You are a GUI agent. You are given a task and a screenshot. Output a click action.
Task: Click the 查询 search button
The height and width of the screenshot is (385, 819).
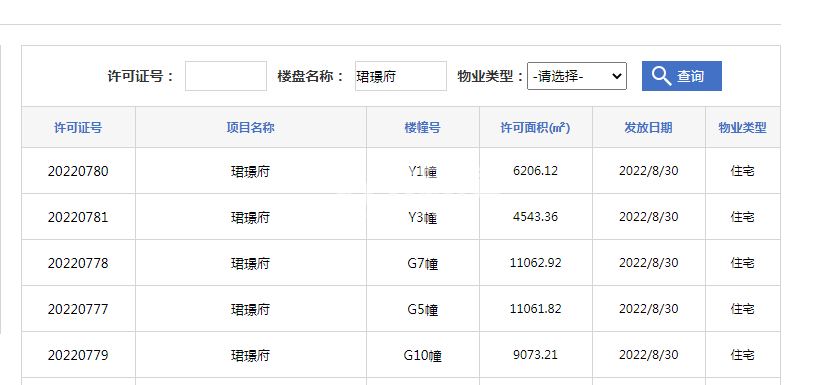pos(682,76)
